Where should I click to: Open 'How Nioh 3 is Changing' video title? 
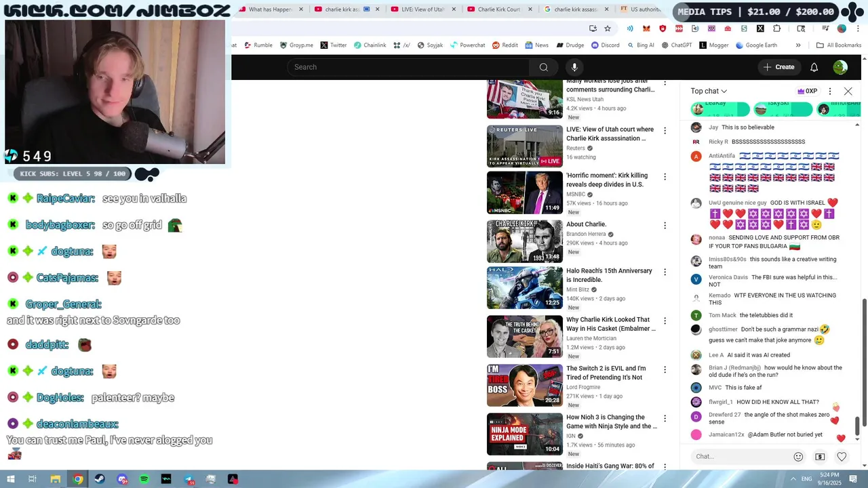point(611,422)
